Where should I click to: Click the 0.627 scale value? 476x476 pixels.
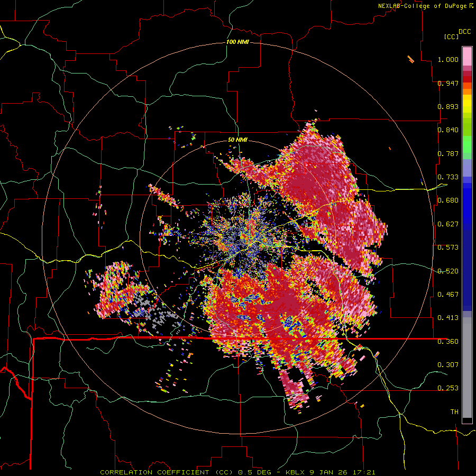coord(448,224)
